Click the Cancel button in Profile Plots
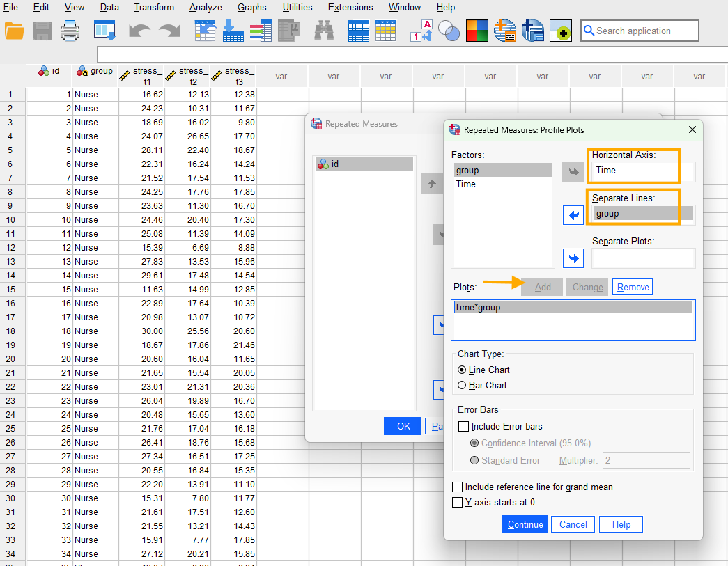The height and width of the screenshot is (566, 728). [x=573, y=524]
